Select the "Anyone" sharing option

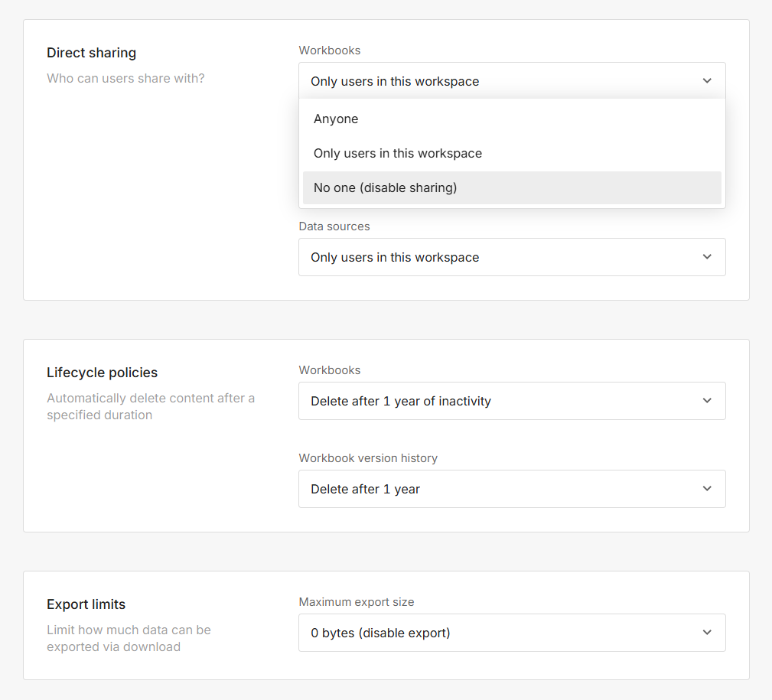tap(336, 119)
